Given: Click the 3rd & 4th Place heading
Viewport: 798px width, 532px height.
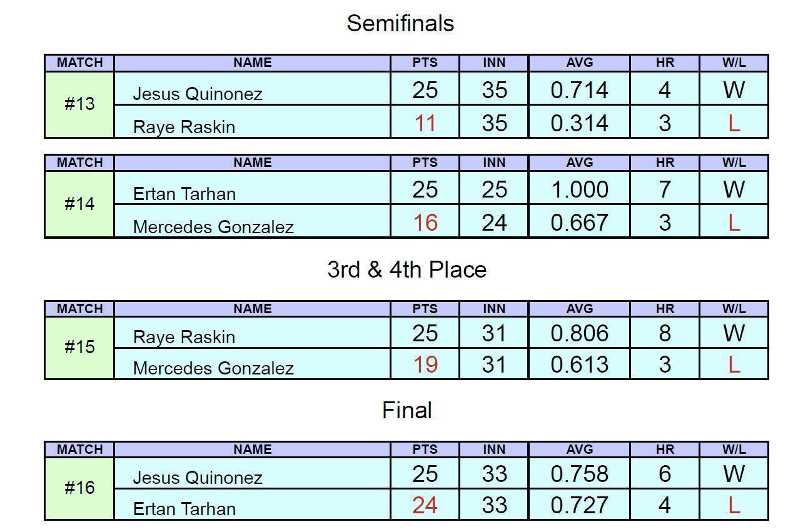Looking at the screenshot, I should 407,270.
